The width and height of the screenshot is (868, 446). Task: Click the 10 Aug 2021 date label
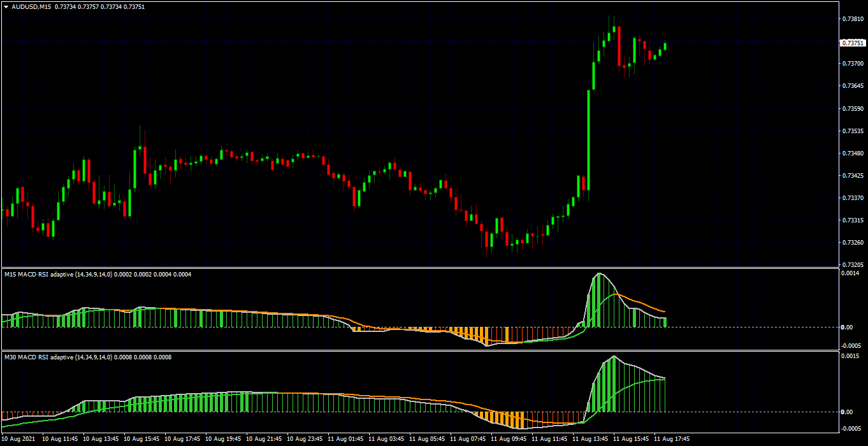point(18,439)
